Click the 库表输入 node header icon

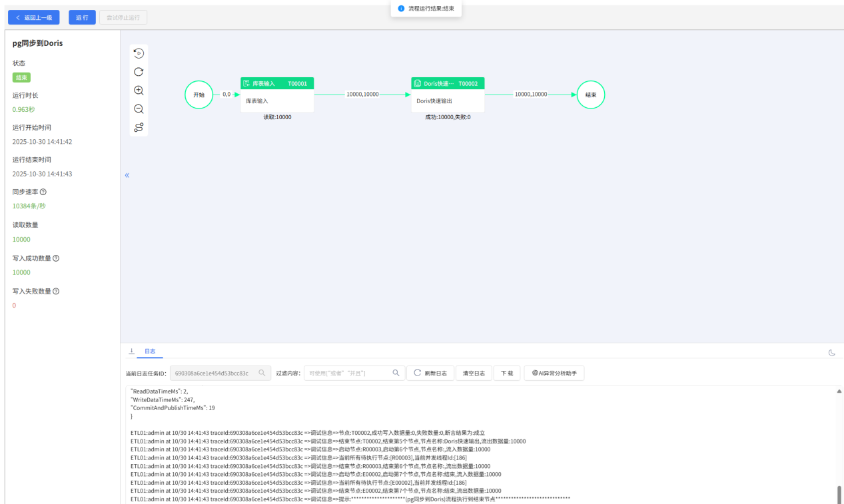[246, 83]
